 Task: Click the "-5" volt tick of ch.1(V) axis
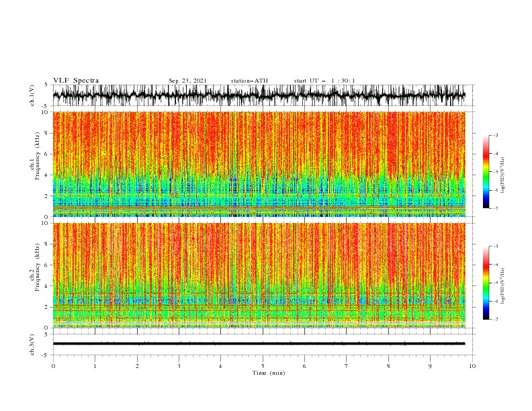45,106
